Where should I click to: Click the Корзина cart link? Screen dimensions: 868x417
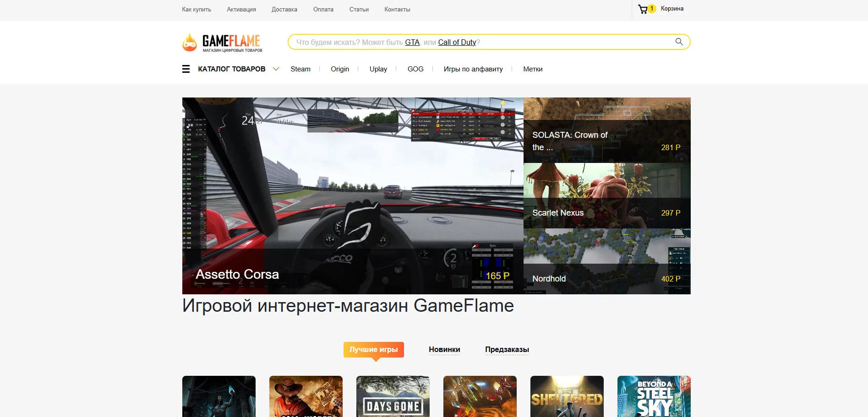[672, 9]
